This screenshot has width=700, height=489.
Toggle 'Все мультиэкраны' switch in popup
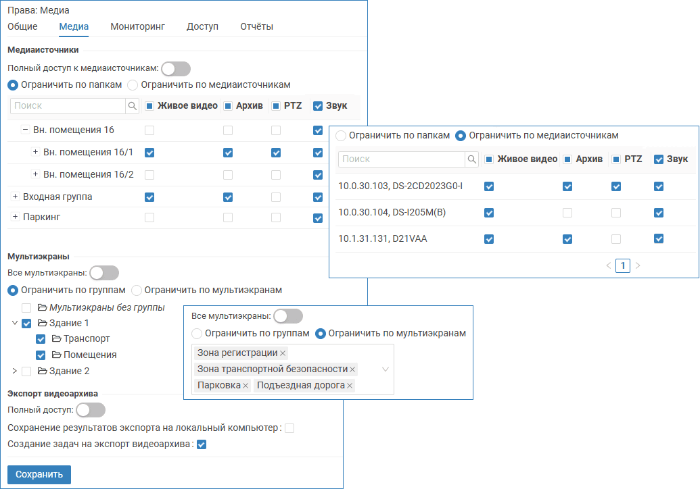[288, 316]
